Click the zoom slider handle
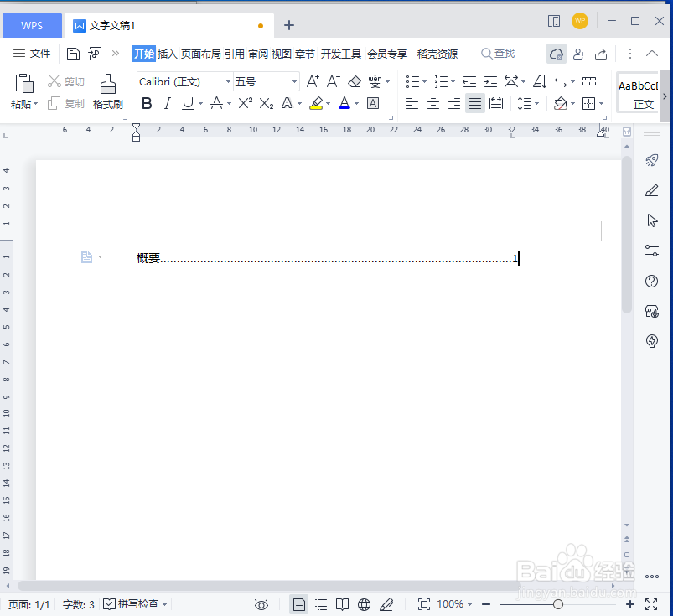 558,604
